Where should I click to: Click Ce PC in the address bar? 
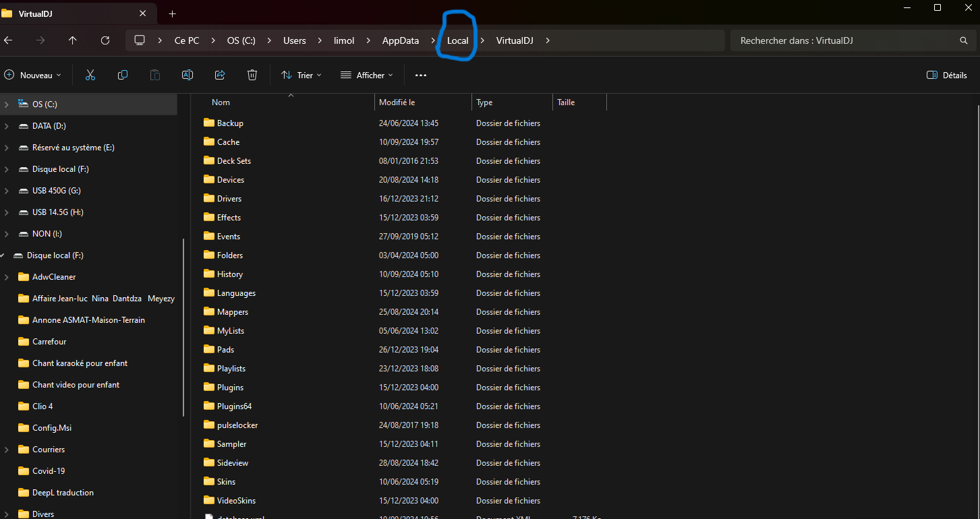pyautogui.click(x=187, y=40)
